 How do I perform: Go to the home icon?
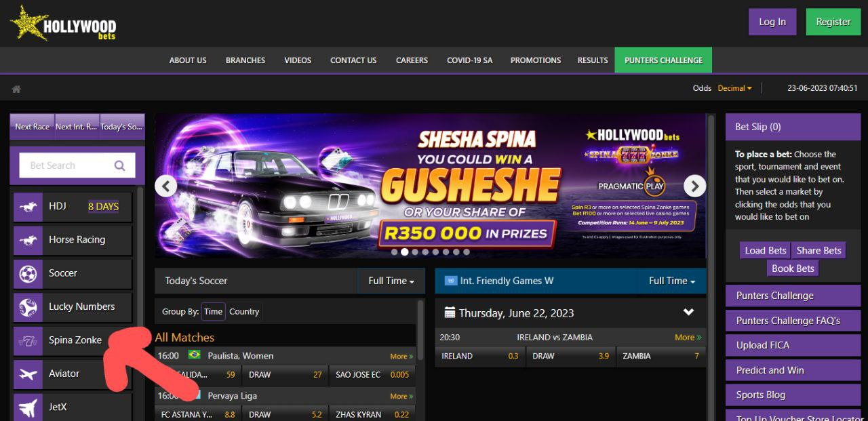click(x=16, y=89)
